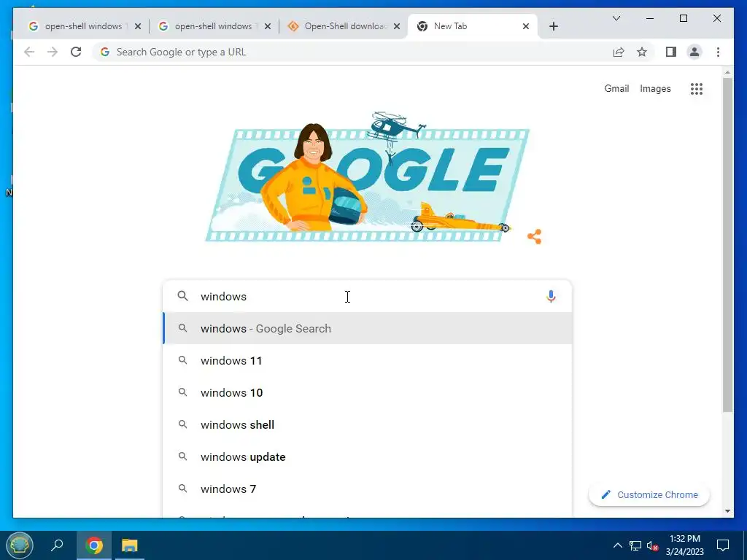Click the browser back arrow
747x560 pixels.
click(29, 52)
